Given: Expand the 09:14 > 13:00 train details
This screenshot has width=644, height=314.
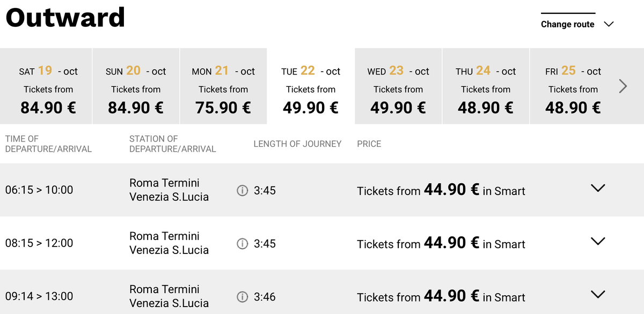Looking at the screenshot, I should [x=598, y=294].
